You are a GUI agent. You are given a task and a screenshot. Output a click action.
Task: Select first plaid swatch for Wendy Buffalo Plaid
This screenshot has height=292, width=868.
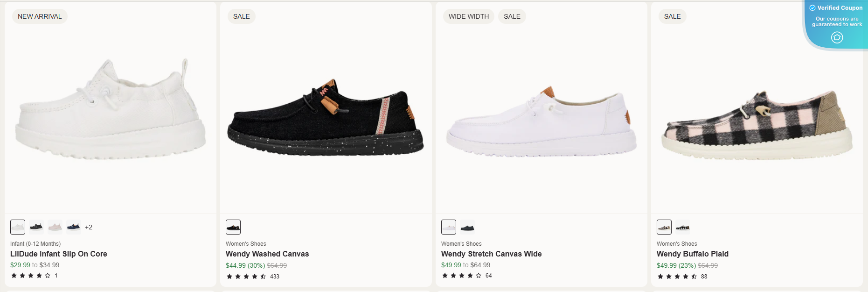tap(664, 227)
